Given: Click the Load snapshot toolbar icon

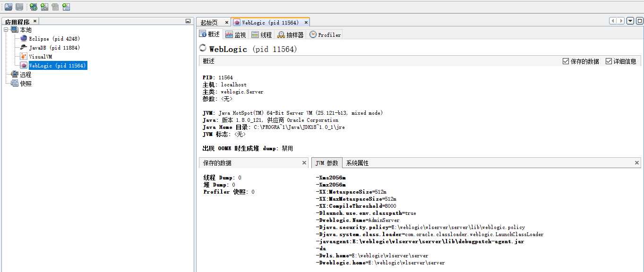Looking at the screenshot, I should pyautogui.click(x=9, y=7).
